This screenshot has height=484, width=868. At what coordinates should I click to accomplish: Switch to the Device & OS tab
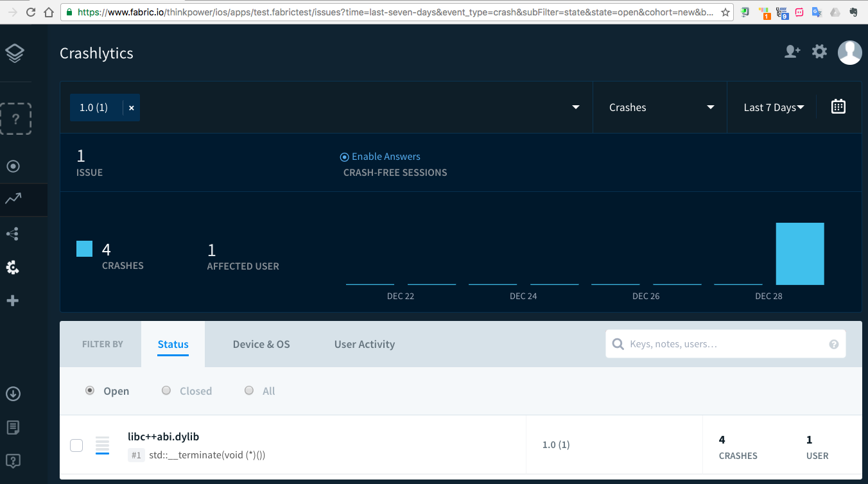[261, 345]
